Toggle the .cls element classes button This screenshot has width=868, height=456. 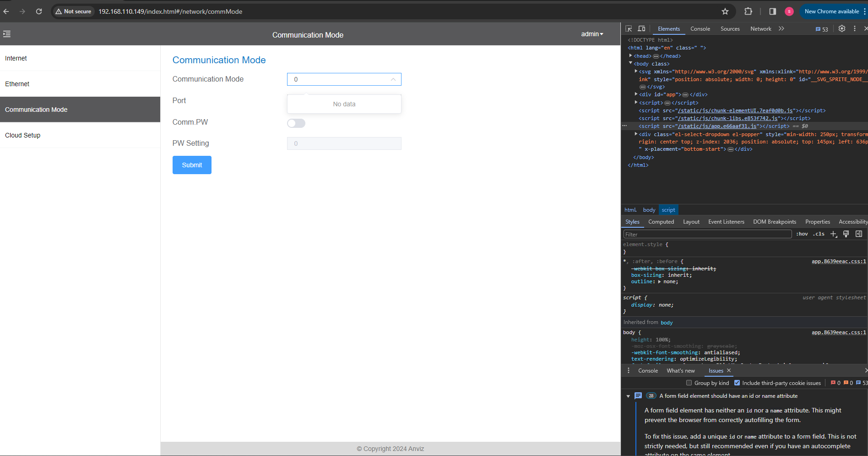[x=819, y=234]
